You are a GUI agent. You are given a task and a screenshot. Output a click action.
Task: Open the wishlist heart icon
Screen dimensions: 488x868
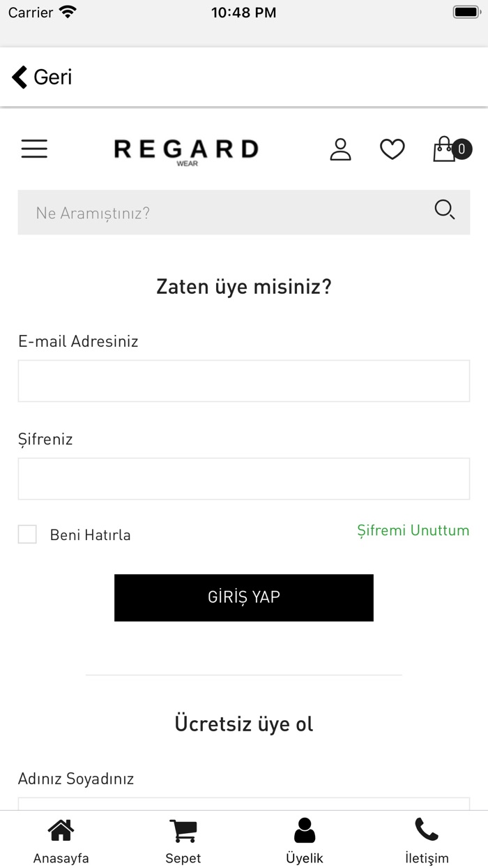click(x=392, y=149)
